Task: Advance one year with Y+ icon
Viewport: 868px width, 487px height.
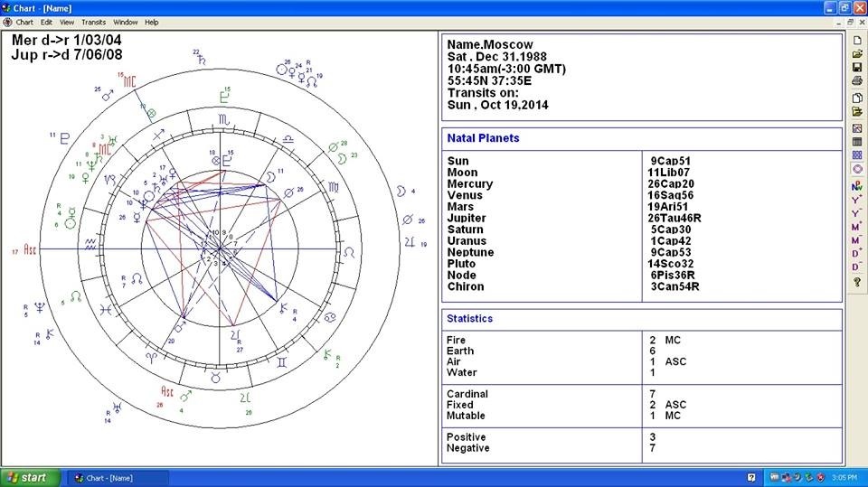Action: pos(857,199)
